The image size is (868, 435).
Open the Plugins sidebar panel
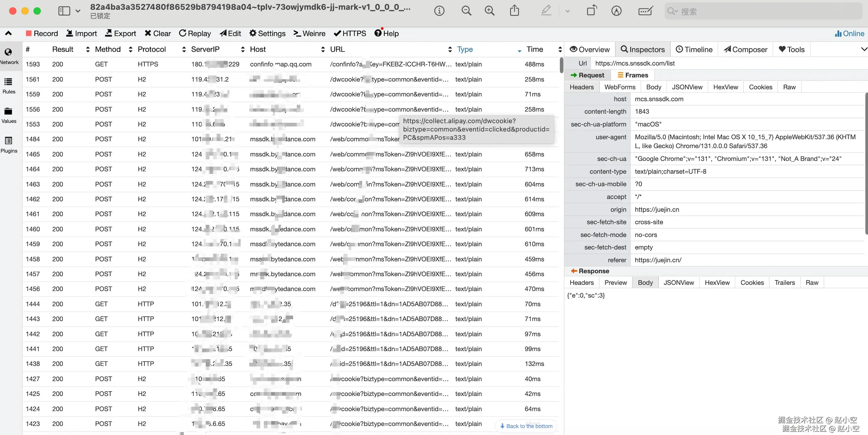pyautogui.click(x=9, y=145)
